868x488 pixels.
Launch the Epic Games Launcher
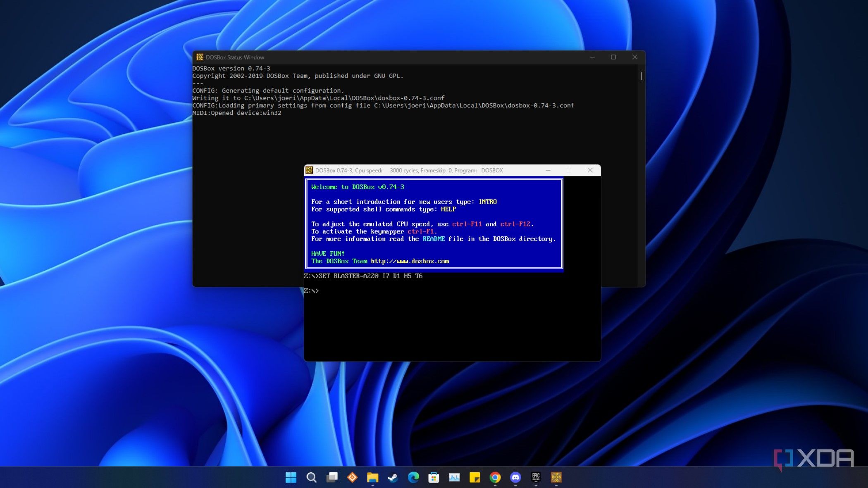point(536,477)
